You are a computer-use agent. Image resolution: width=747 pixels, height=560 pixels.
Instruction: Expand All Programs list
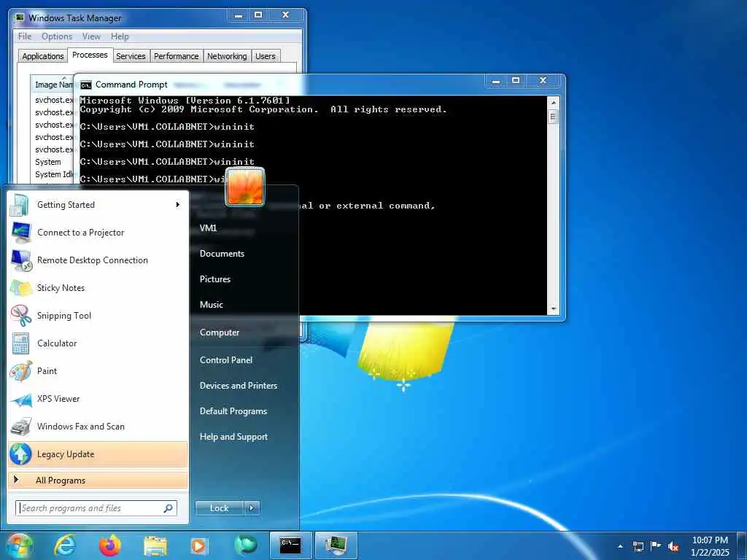[98, 481]
